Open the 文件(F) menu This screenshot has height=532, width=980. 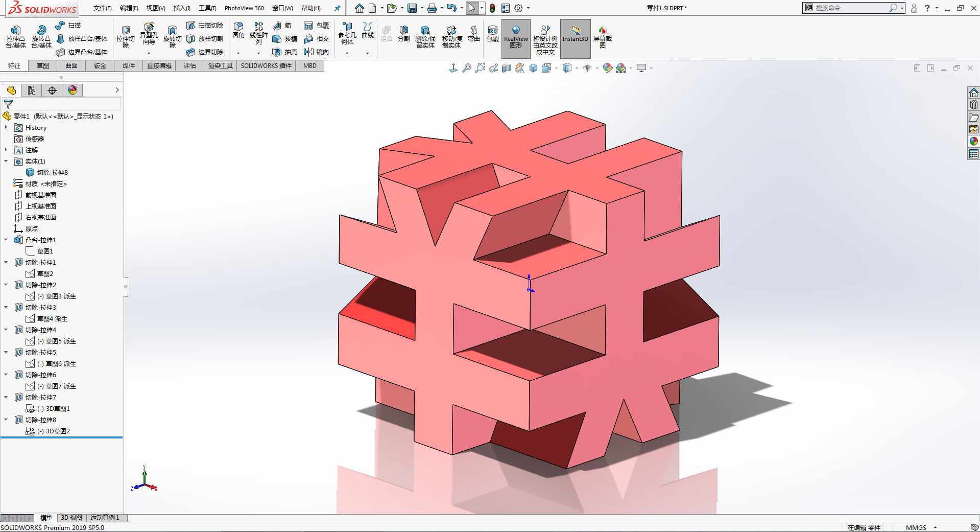click(x=102, y=8)
